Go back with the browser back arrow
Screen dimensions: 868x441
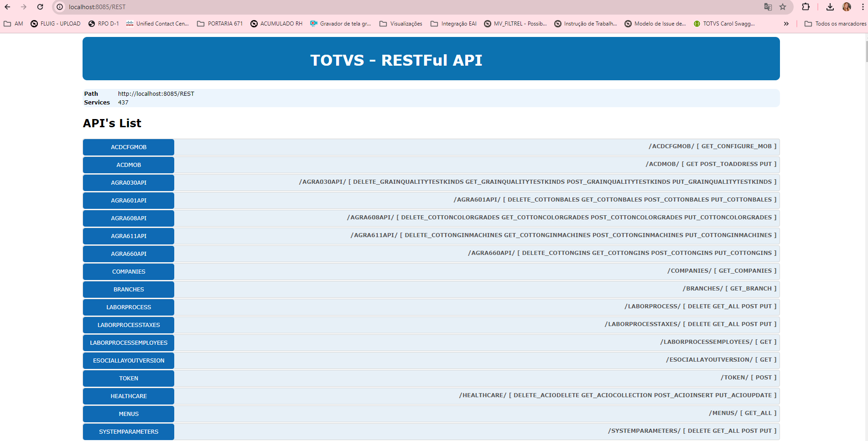point(7,7)
